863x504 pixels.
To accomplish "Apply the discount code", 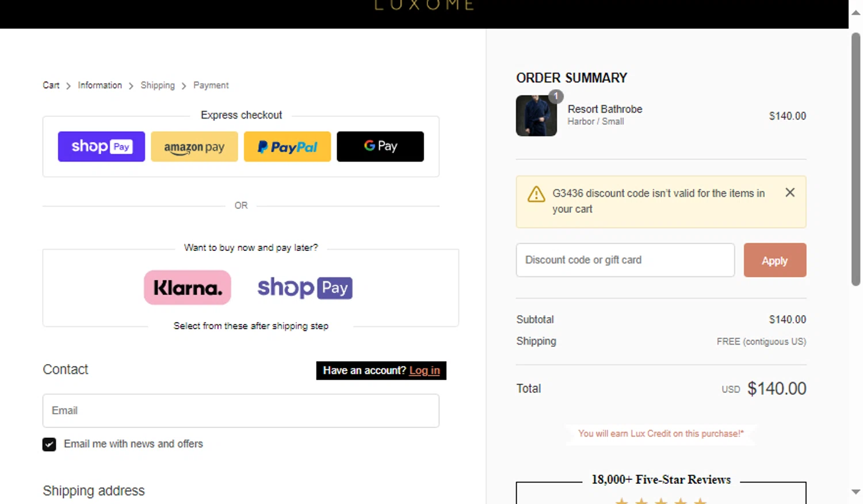I will [775, 260].
